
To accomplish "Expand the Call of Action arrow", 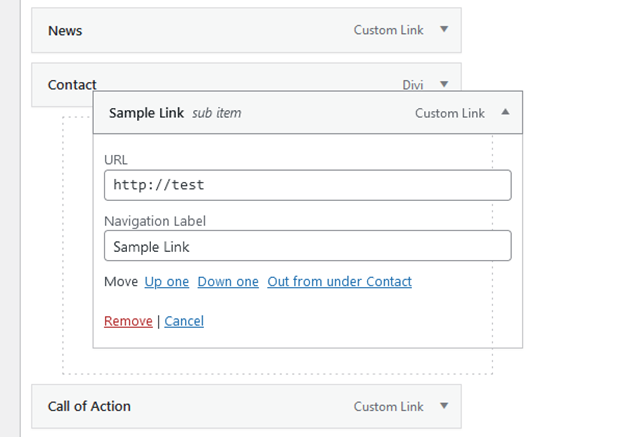I will 444,406.
